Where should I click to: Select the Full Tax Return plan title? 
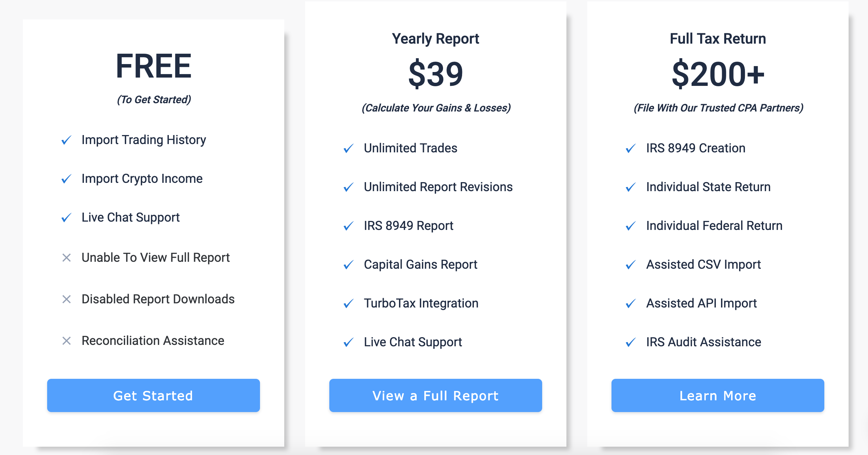718,38
